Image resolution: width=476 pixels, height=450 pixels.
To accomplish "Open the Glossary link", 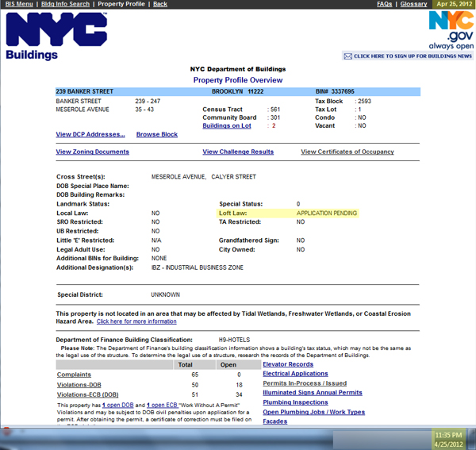I will [x=413, y=4].
